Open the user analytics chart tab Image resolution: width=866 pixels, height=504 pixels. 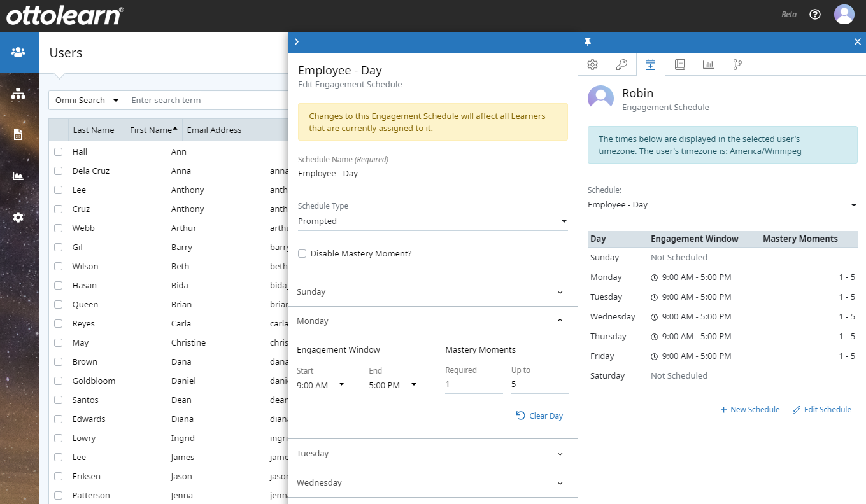pyautogui.click(x=708, y=64)
